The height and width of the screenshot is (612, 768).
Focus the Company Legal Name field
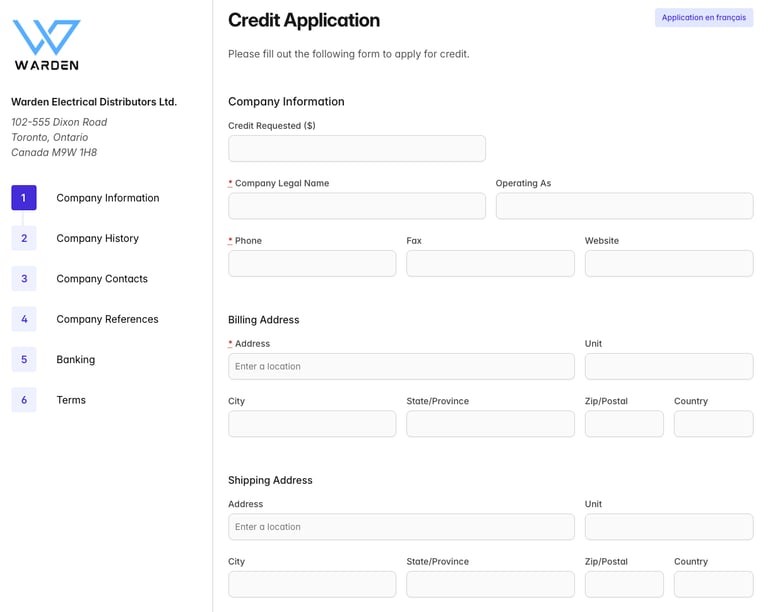point(356,206)
